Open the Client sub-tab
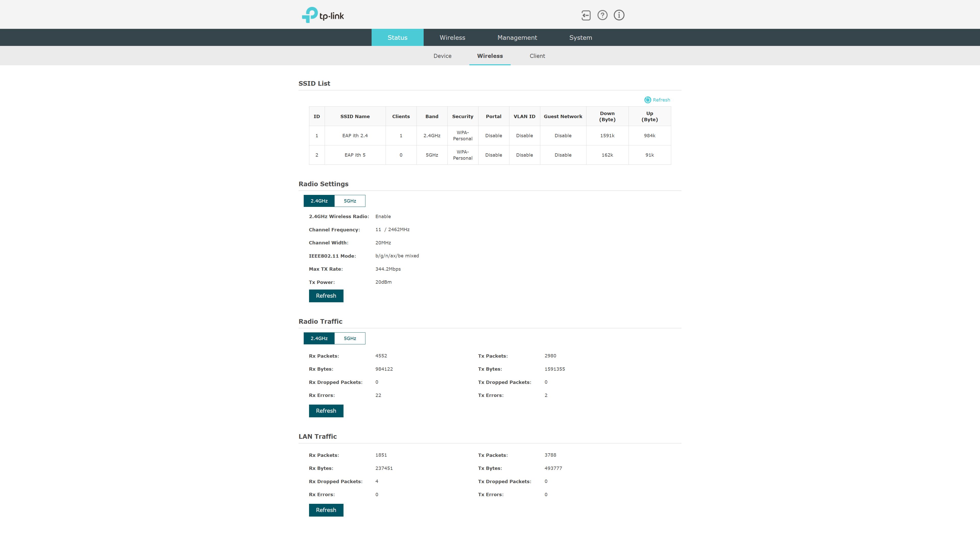The width and height of the screenshot is (980, 551). click(x=537, y=56)
